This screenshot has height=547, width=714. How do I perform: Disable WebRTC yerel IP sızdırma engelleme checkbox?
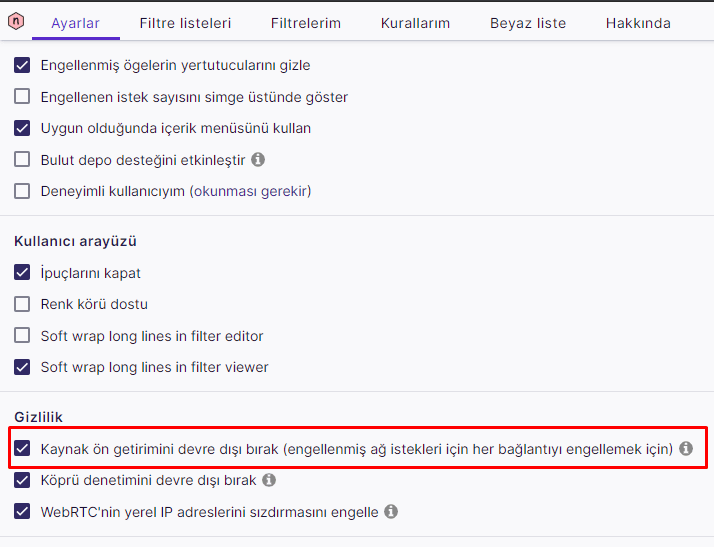(x=22, y=511)
